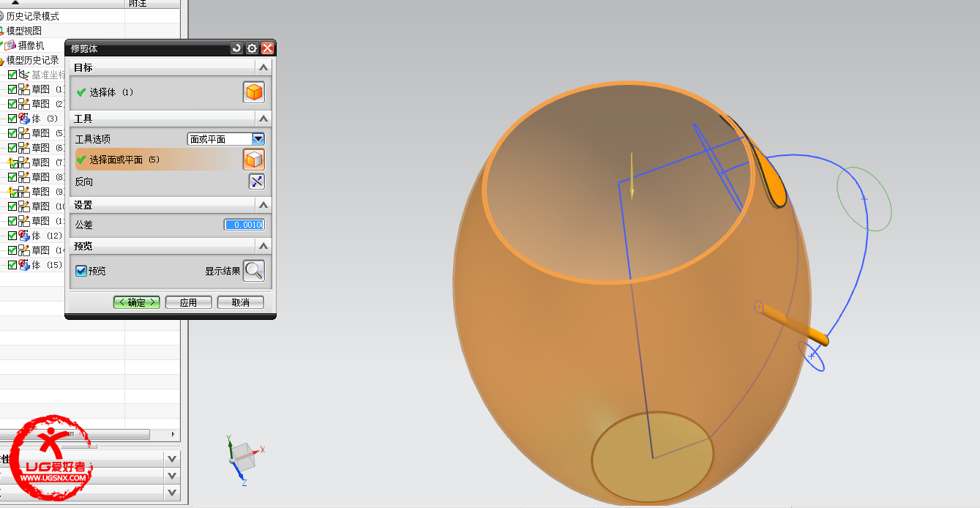Image resolution: width=980 pixels, height=508 pixels.
Task: Collapse the 设置 section
Action: (x=263, y=205)
